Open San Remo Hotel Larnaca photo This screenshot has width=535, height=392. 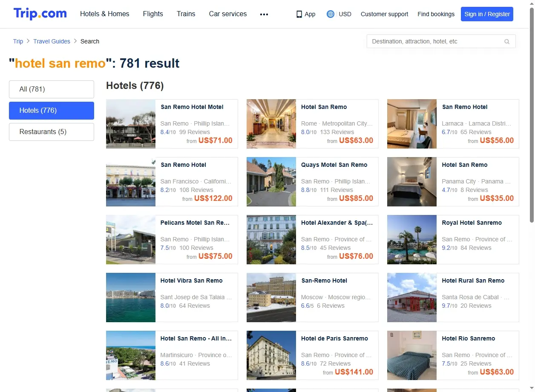(x=412, y=124)
